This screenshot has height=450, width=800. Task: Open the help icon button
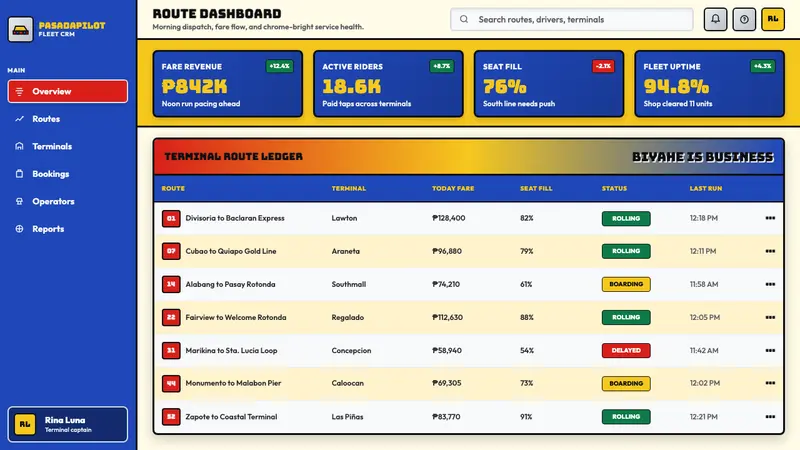pos(744,19)
